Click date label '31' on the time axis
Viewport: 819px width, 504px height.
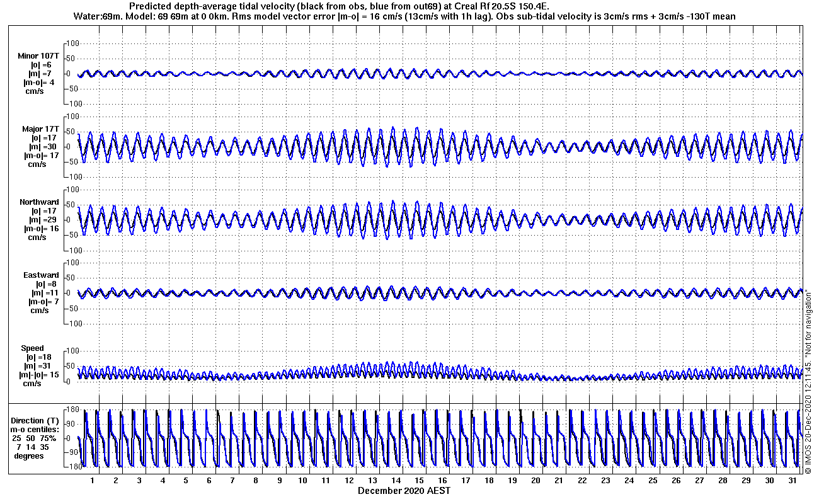(792, 481)
